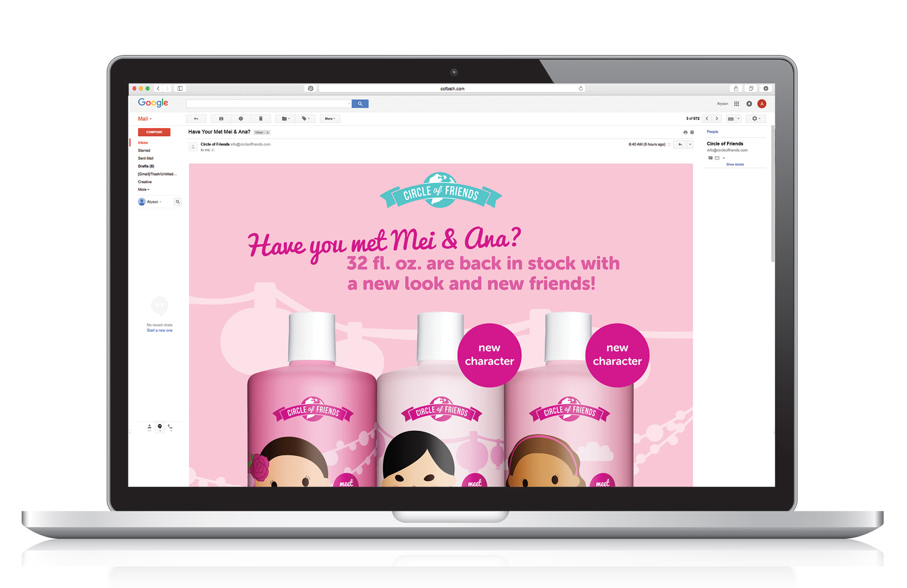Open the chat contacts person icon
907x588 pixels.
[x=149, y=427]
